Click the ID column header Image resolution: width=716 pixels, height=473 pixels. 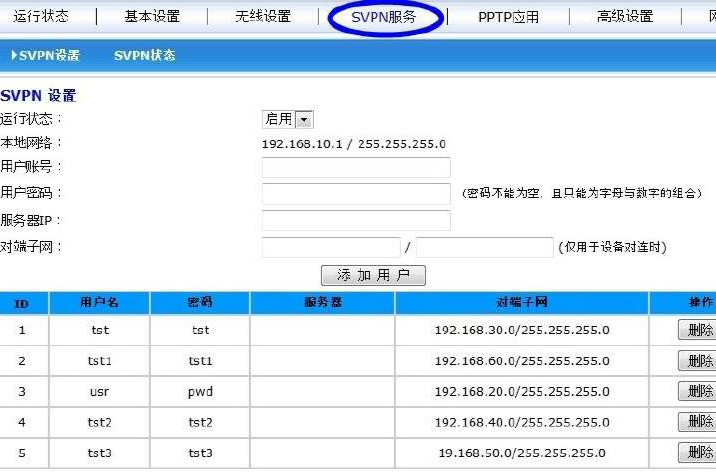(21, 303)
